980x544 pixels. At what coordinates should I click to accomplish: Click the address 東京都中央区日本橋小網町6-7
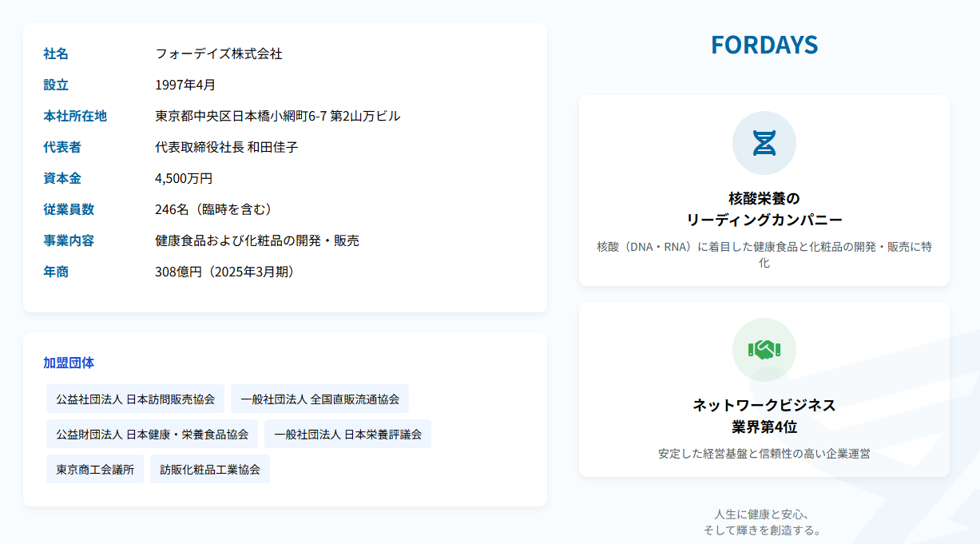click(241, 116)
